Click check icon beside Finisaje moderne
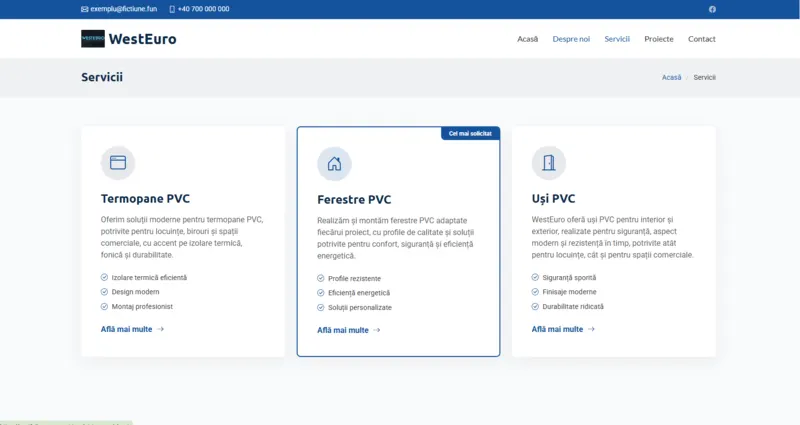Screen dimensions: 800x425 pyautogui.click(x=535, y=292)
